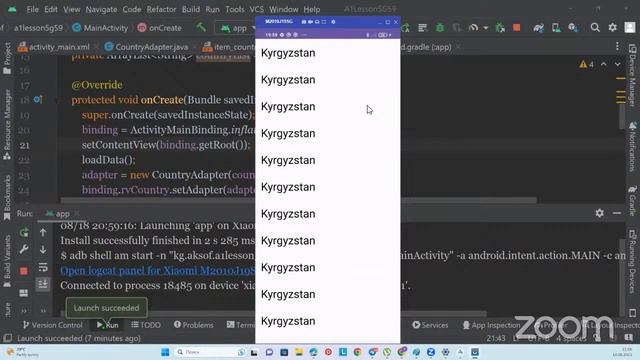This screenshot has height=360, width=640.
Task: Open the SDK Manager toolbar icon
Action: [x=573, y=27]
